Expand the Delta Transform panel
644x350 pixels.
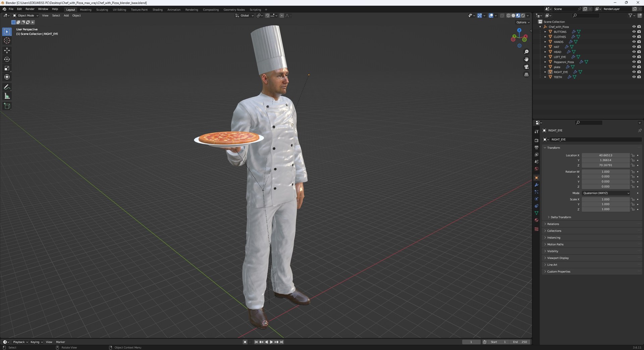tap(560, 217)
